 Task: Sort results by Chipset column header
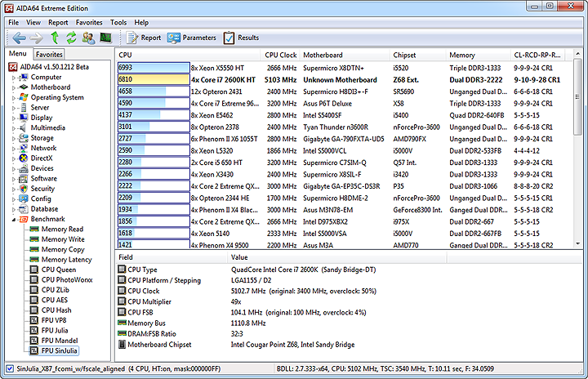418,55
